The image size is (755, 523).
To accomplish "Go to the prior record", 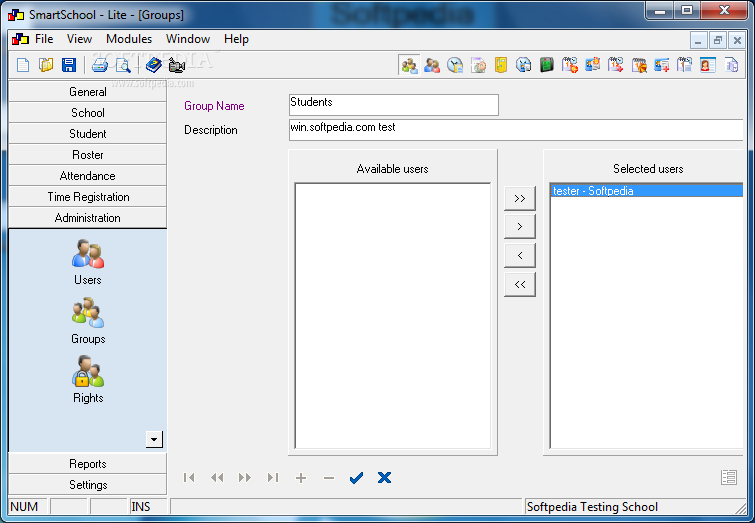I will point(217,477).
